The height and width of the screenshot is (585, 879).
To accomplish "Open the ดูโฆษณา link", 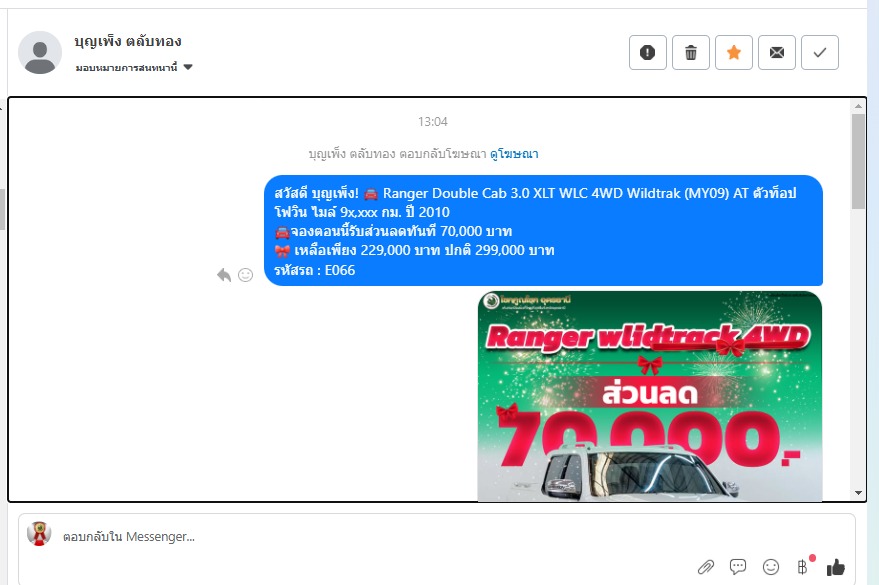I will [514, 154].
